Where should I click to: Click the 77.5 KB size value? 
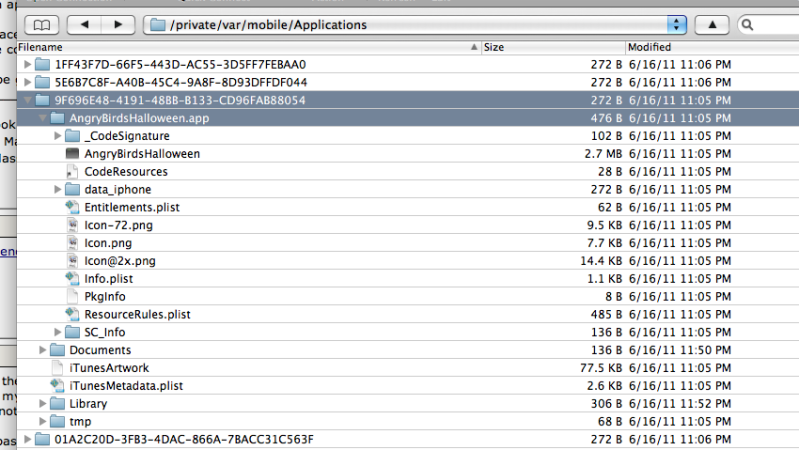(601, 367)
